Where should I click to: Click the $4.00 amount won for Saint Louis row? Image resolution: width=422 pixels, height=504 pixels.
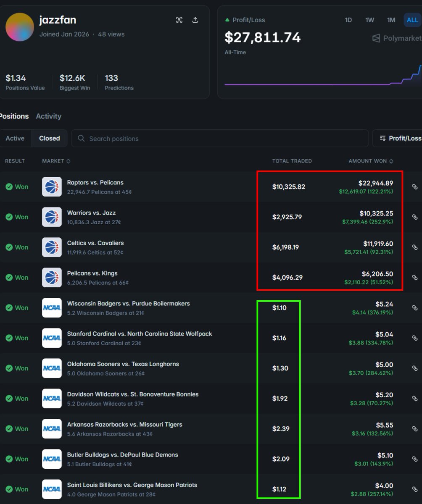coord(384,486)
